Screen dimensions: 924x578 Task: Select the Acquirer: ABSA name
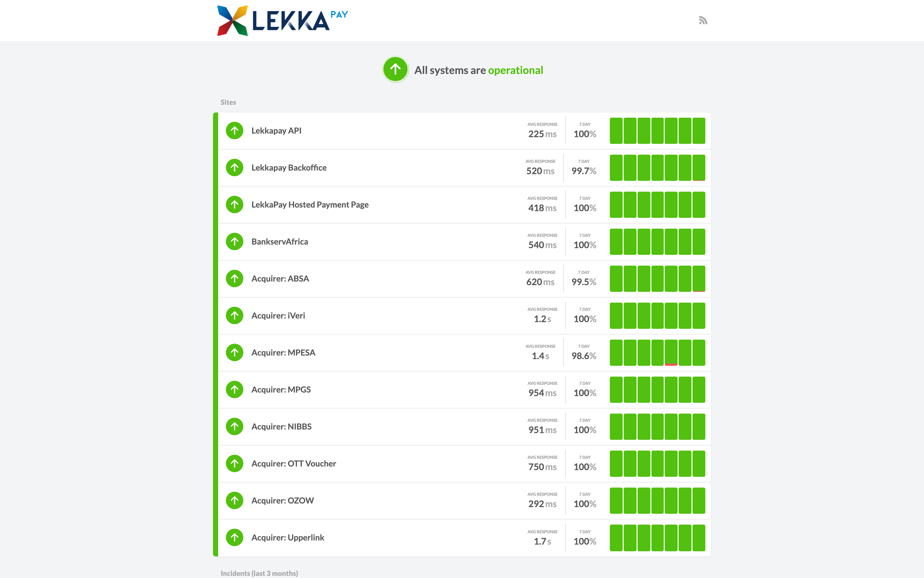[280, 279]
